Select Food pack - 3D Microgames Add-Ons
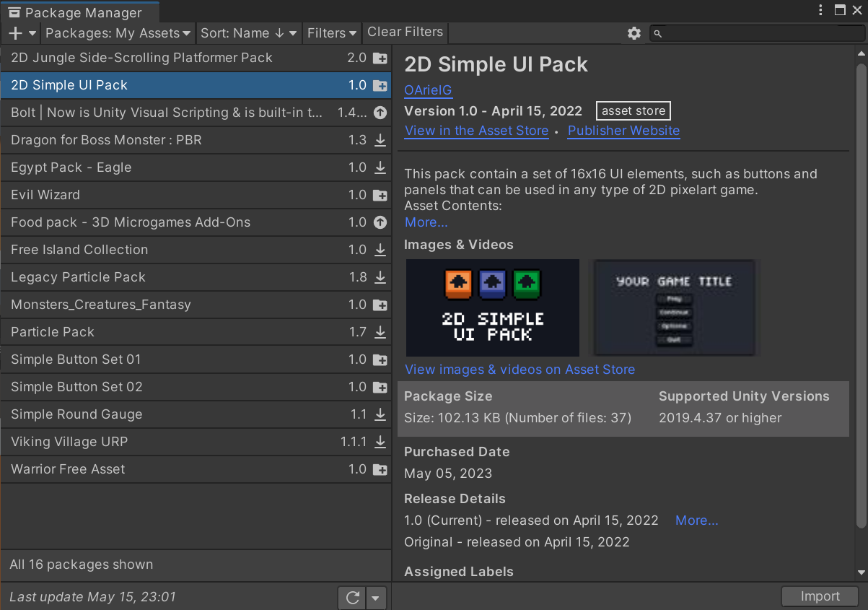868x610 pixels. pos(196,222)
